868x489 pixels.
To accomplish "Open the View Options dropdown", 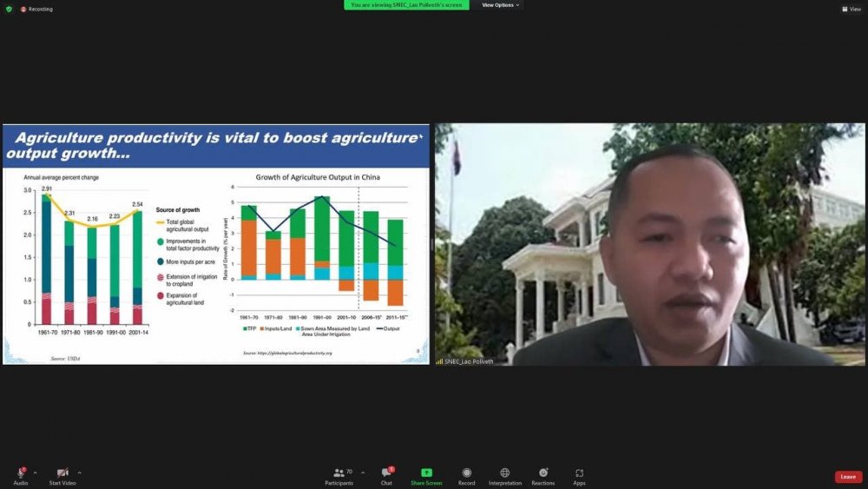I will 501,5.
